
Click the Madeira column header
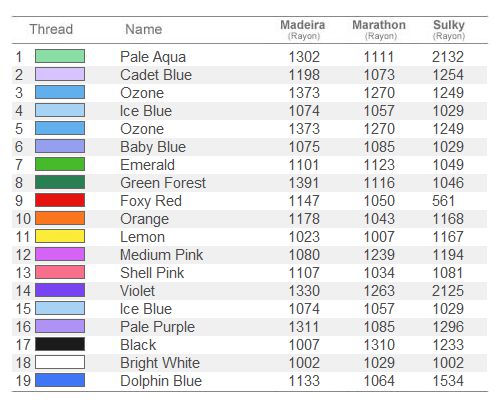[303, 29]
